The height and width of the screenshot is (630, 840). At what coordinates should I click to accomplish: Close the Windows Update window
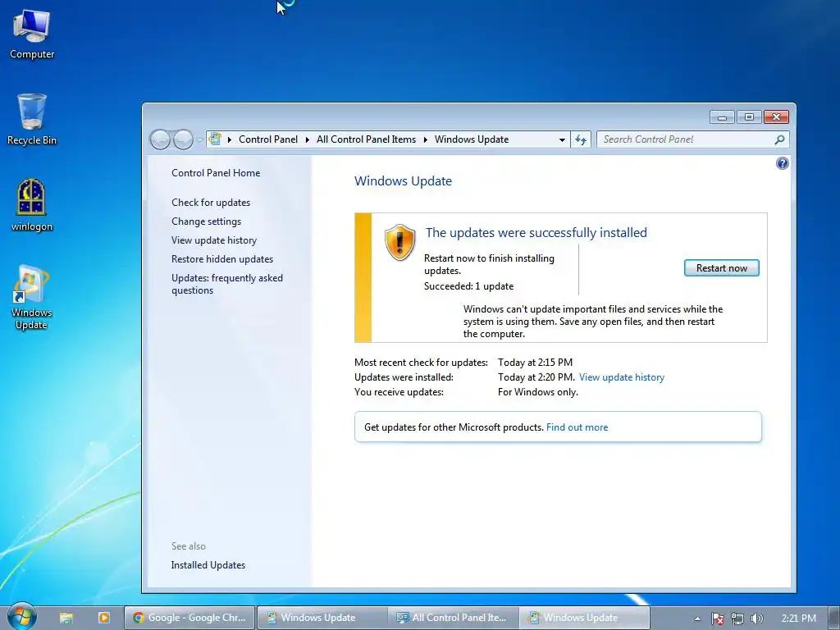tap(776, 116)
